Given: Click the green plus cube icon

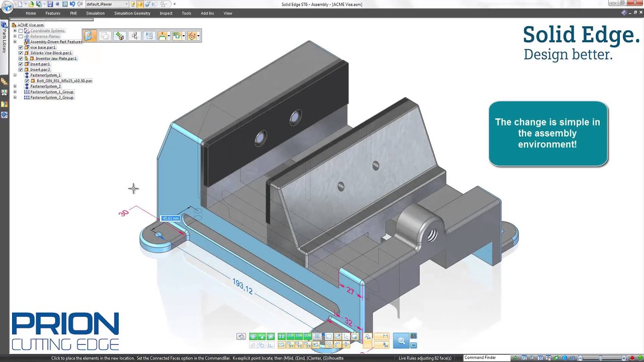Looking at the screenshot, I should point(120,36).
